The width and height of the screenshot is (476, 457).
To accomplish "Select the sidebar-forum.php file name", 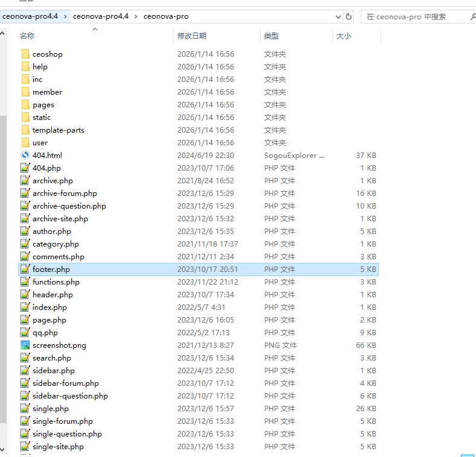I will pos(66,383).
